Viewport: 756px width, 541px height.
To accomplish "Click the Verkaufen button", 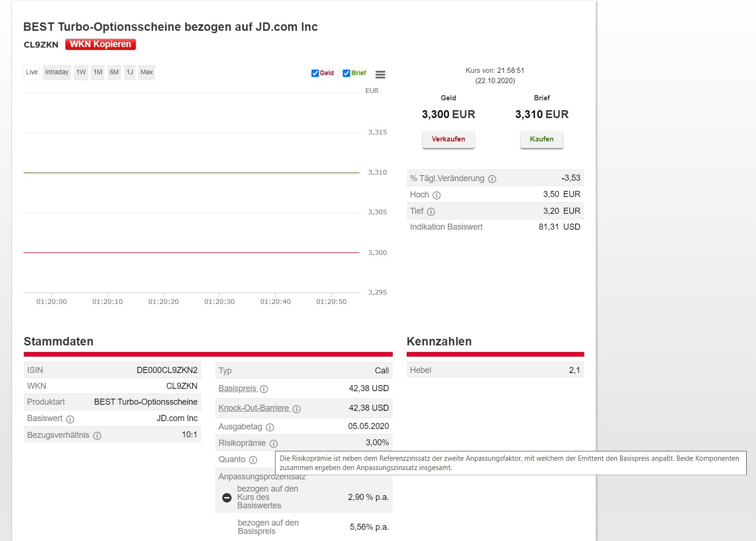I will tap(448, 139).
